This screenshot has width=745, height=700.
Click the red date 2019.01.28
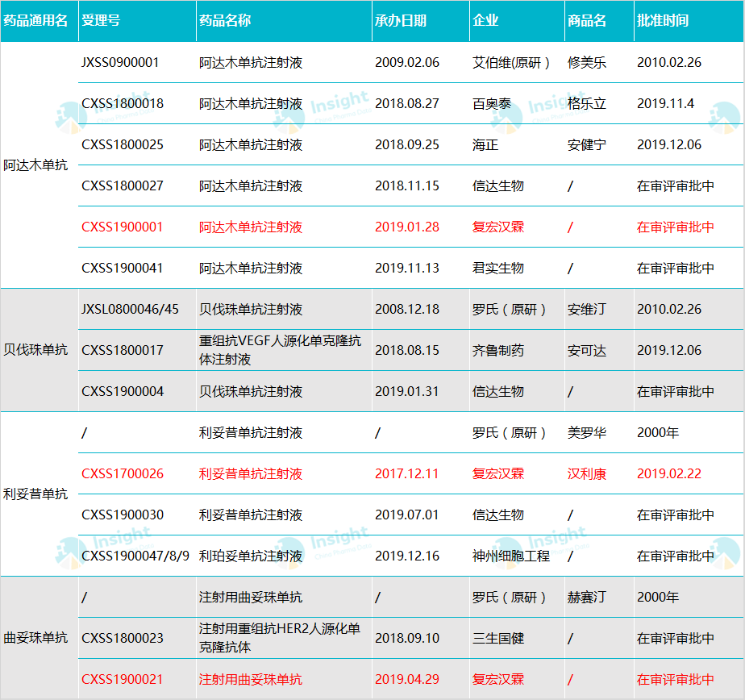click(x=407, y=227)
